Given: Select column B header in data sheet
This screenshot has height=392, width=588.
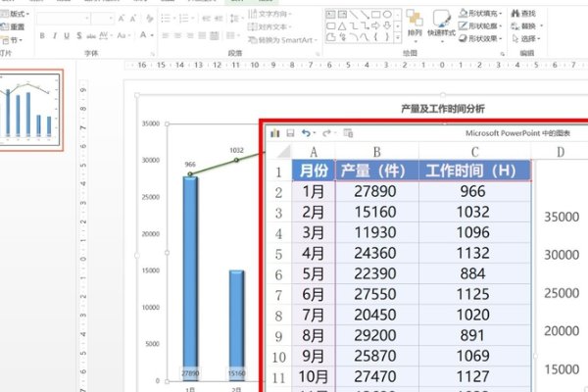Looking at the screenshot, I should (x=377, y=152).
